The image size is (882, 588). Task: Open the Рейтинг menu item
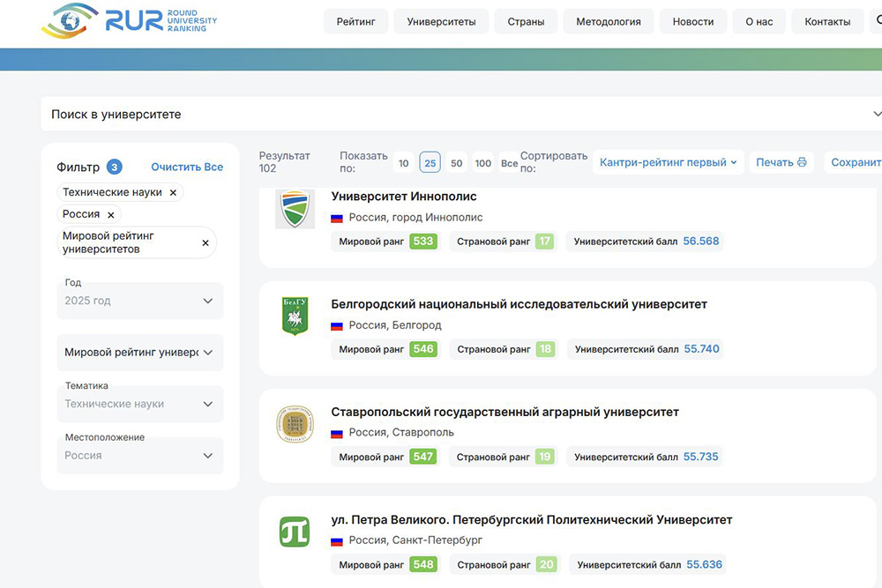(355, 22)
